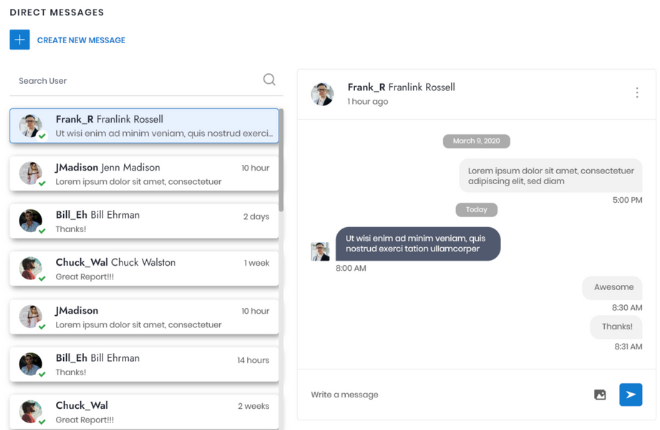Click the avatar beside the dark message bubble

tap(320, 251)
